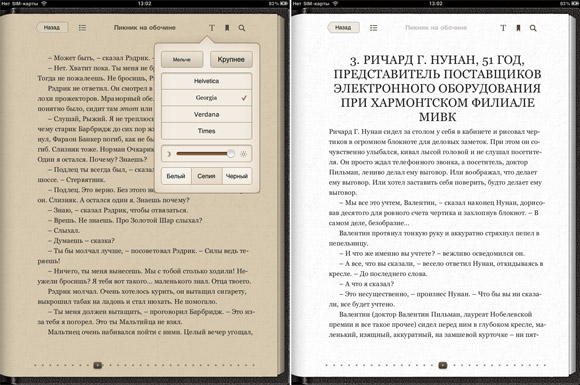This screenshot has width=580, height=385.
Task: Tap the low brightness moon icon
Action: coord(169,154)
